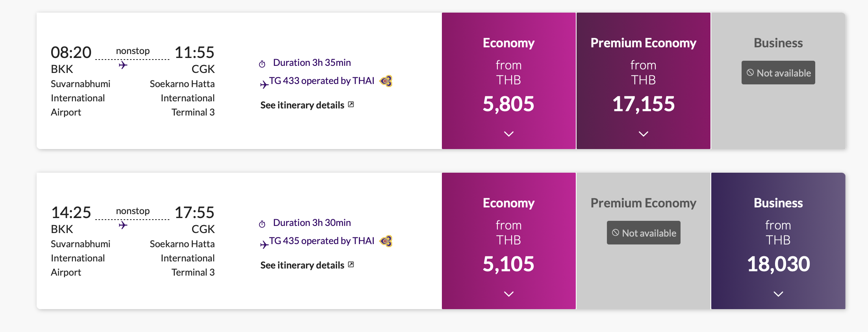Click Not available under Business for TG 433
Screen dimensions: 868x332
click(778, 73)
